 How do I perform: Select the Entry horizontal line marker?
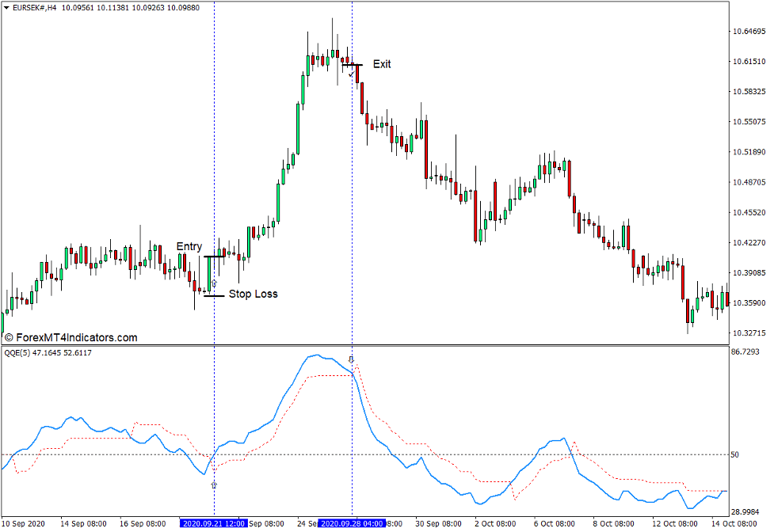[x=214, y=256]
